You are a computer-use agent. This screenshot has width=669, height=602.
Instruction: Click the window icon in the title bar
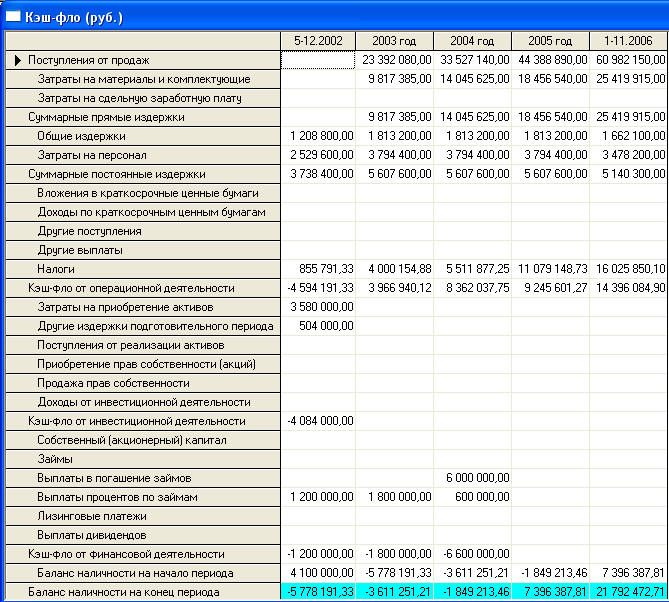pyautogui.click(x=13, y=17)
